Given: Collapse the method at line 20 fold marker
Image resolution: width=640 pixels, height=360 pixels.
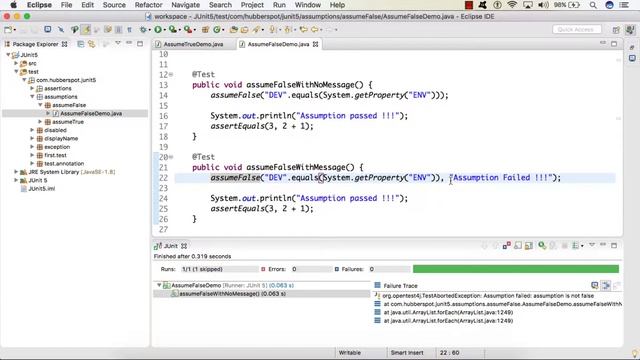Looking at the screenshot, I should pos(171,157).
